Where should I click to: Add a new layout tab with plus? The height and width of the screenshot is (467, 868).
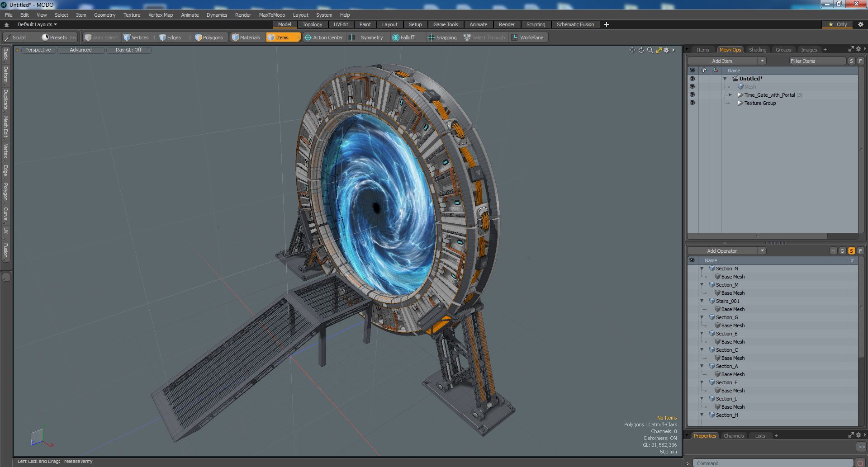point(607,24)
